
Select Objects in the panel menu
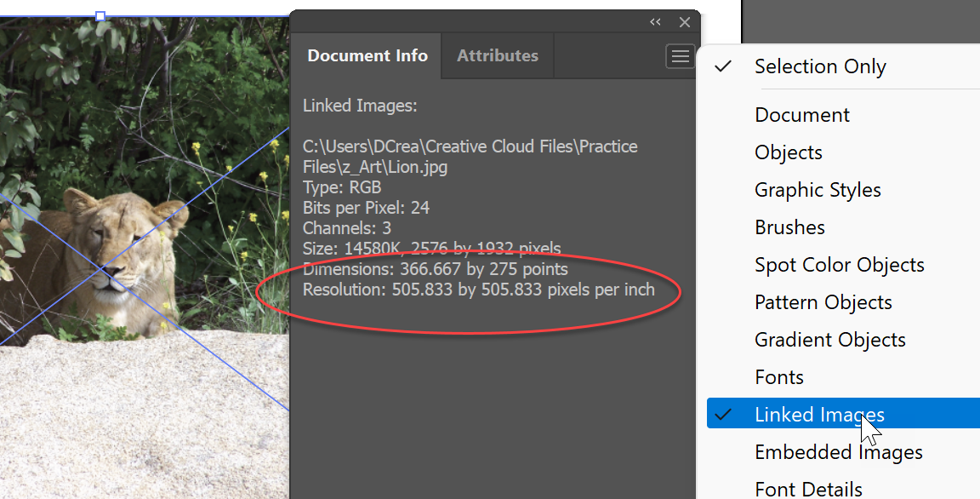coord(788,152)
